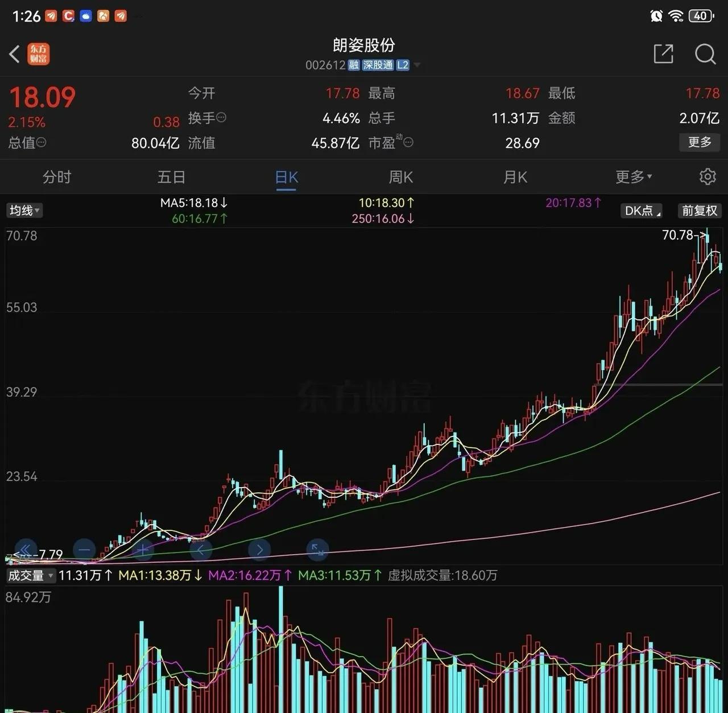Tap the 深股通 badge
The image size is (728, 713).
pos(378,65)
